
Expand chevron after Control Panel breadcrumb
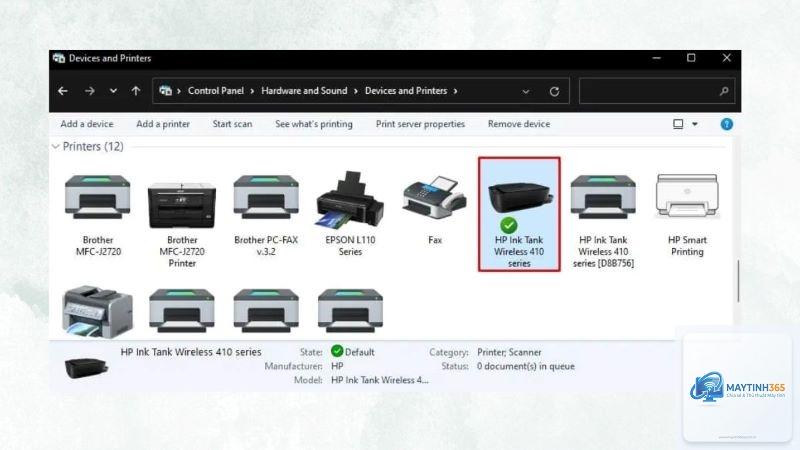[252, 91]
